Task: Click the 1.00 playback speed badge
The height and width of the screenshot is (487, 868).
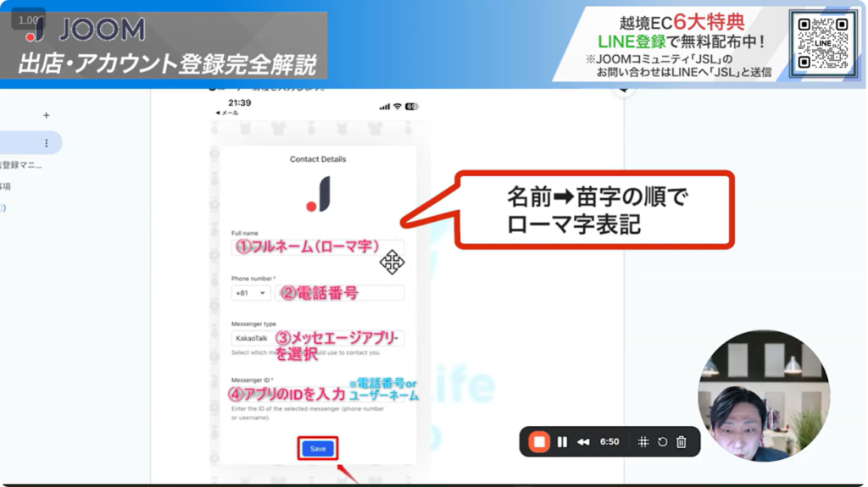Action: (x=28, y=19)
